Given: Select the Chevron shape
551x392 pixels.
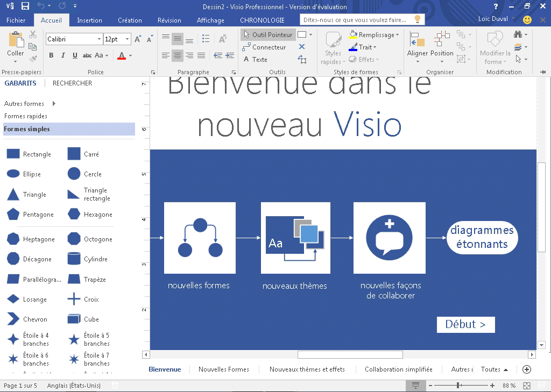Looking at the screenshot, I should (27, 319).
